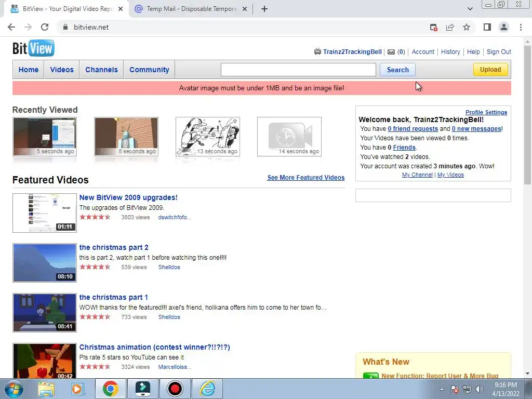Open Chrome three-dot menu
The height and width of the screenshot is (399, 532).
click(521, 27)
